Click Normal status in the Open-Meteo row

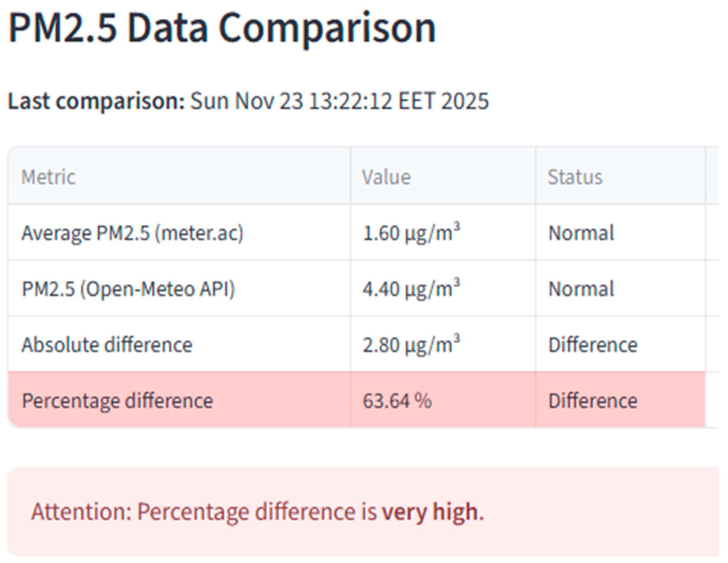pos(581,289)
